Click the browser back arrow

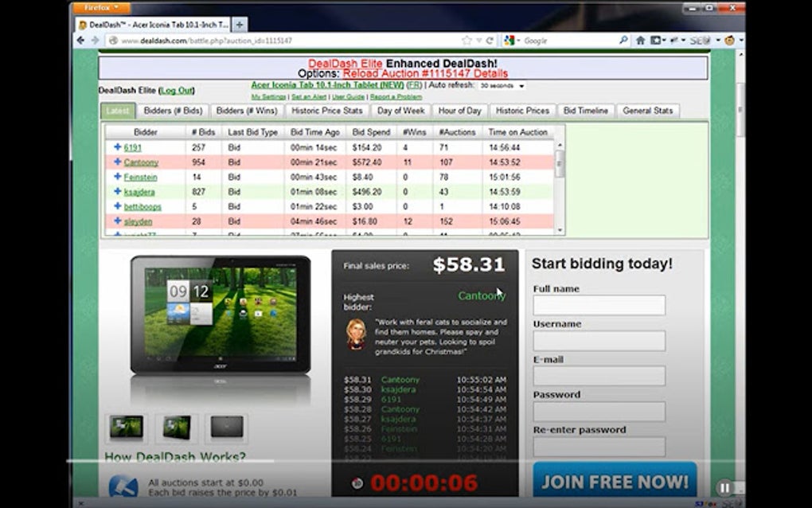(80, 41)
